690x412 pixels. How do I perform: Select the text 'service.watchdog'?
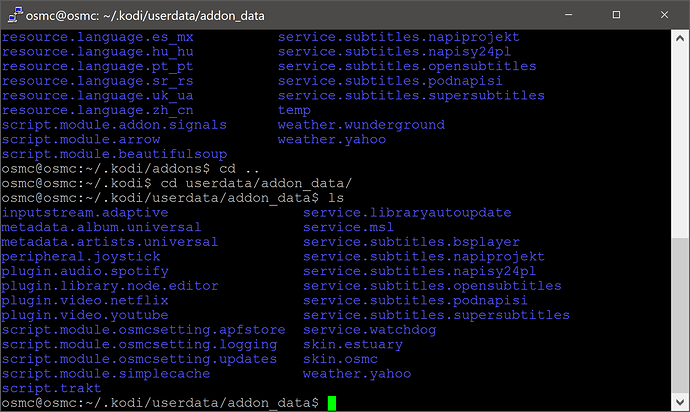tap(370, 330)
